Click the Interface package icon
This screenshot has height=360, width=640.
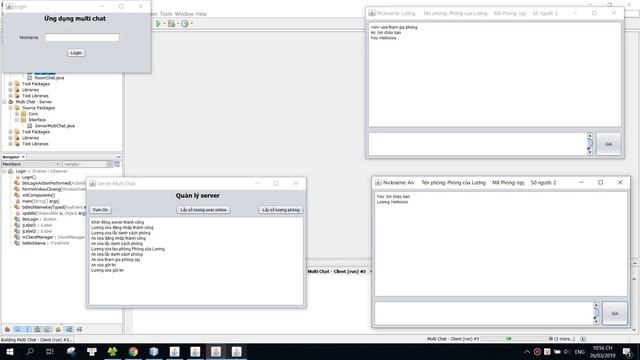point(24,120)
